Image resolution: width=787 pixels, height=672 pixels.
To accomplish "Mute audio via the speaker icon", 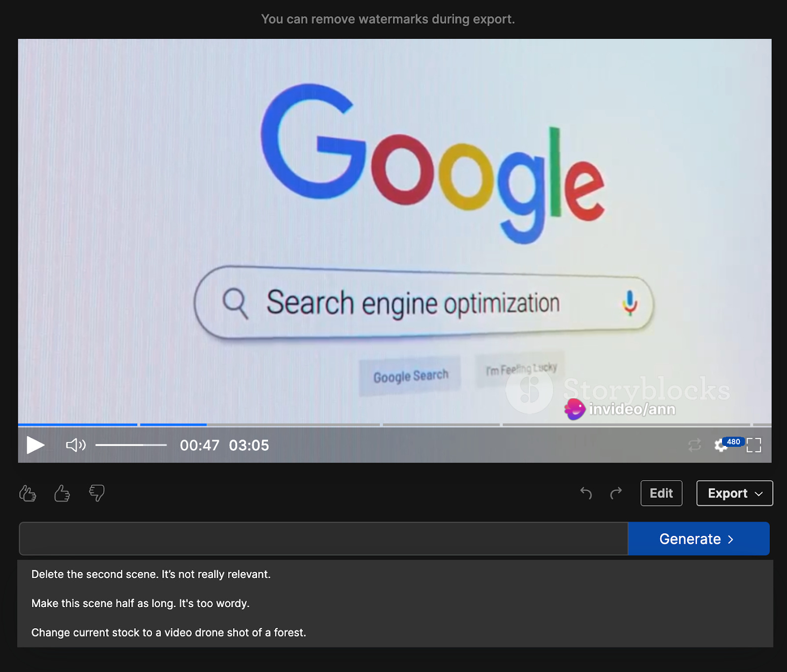I will [76, 445].
